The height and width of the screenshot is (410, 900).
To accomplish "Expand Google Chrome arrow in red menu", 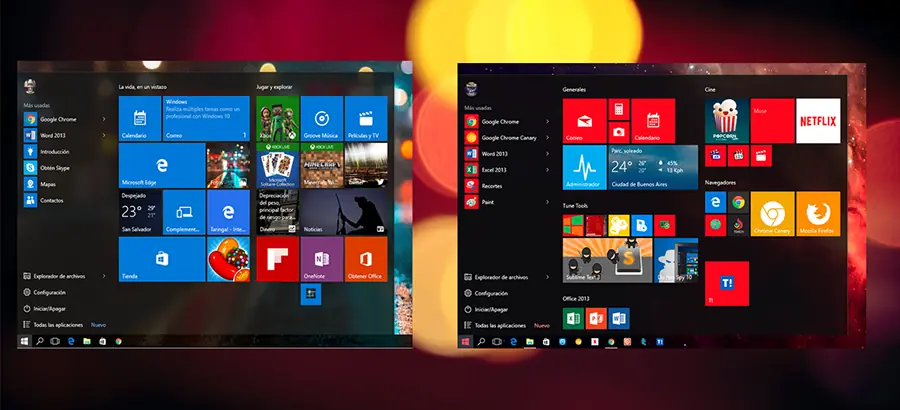I will pyautogui.click(x=548, y=122).
